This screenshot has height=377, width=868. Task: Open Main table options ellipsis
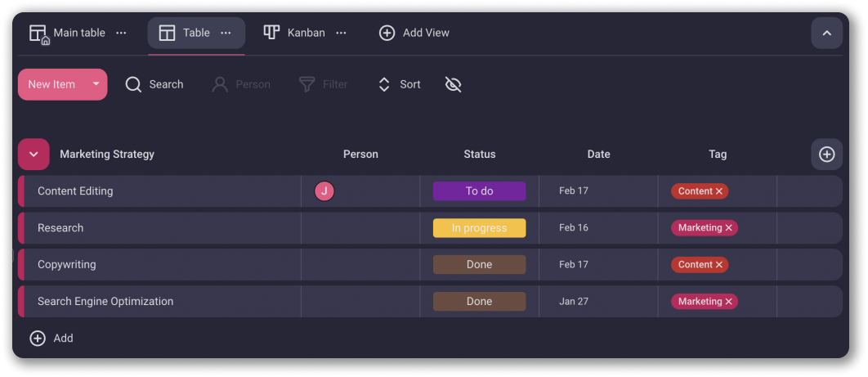(121, 33)
